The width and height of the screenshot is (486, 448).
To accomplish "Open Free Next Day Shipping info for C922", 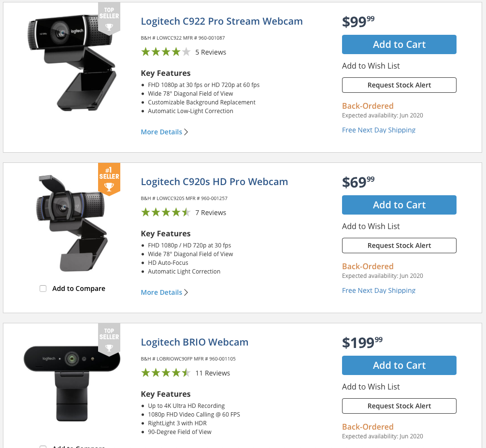I will pyautogui.click(x=378, y=130).
